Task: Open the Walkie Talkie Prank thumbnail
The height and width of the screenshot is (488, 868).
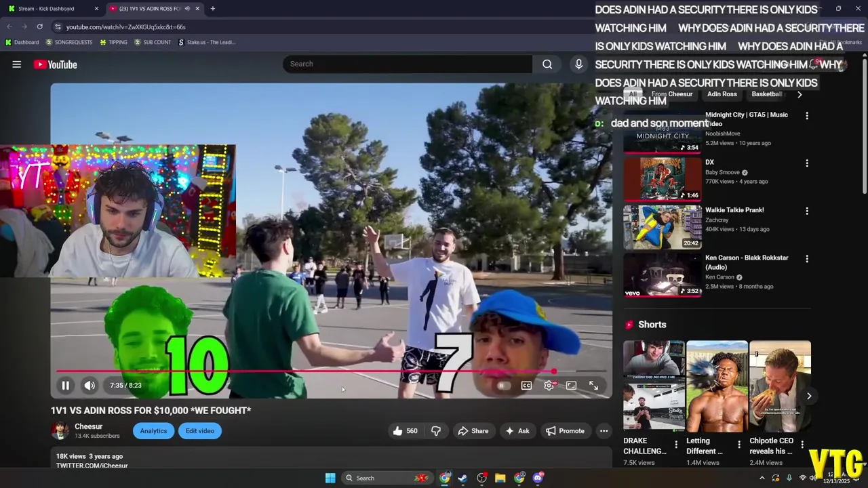Action: [x=663, y=228]
